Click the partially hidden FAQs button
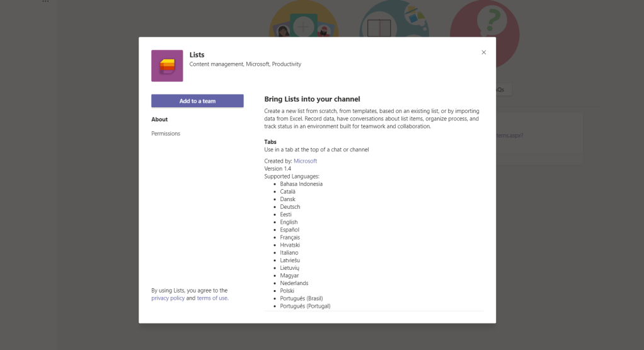 tap(503, 90)
